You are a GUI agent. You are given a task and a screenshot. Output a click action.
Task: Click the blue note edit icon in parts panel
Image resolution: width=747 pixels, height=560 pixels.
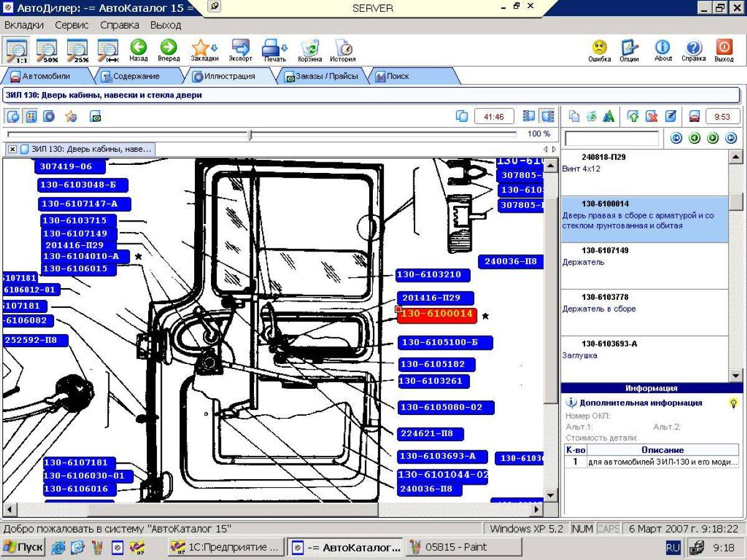[x=670, y=116]
